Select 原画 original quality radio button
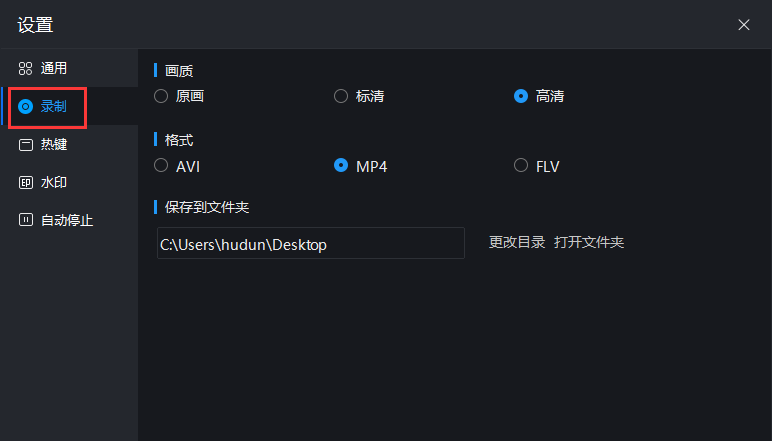The height and width of the screenshot is (441, 772). pos(161,96)
